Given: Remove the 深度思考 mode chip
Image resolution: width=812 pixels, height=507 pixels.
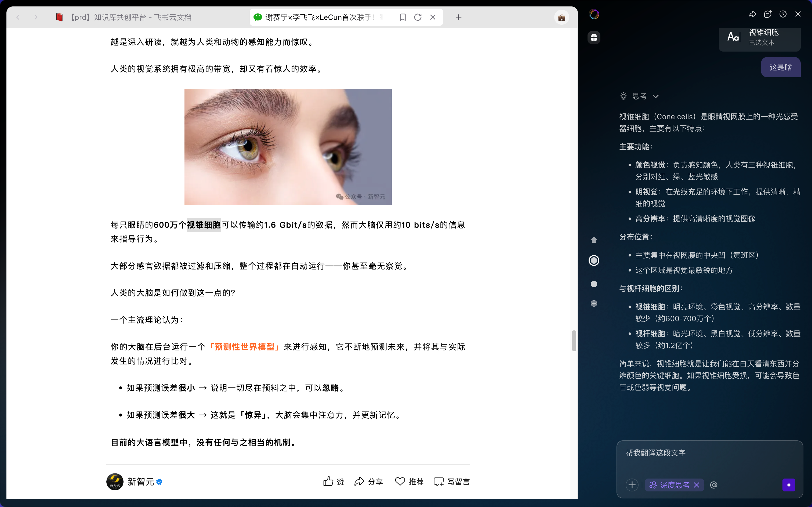Looking at the screenshot, I should pos(697,485).
